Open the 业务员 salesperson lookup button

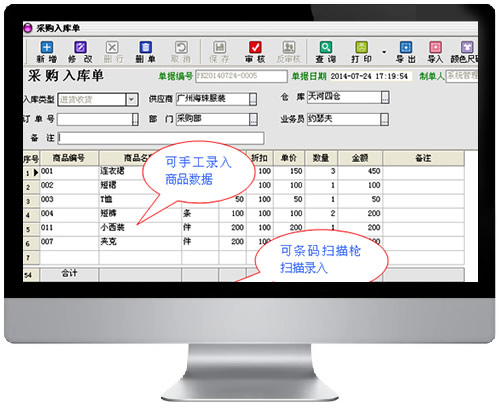[x=384, y=119]
